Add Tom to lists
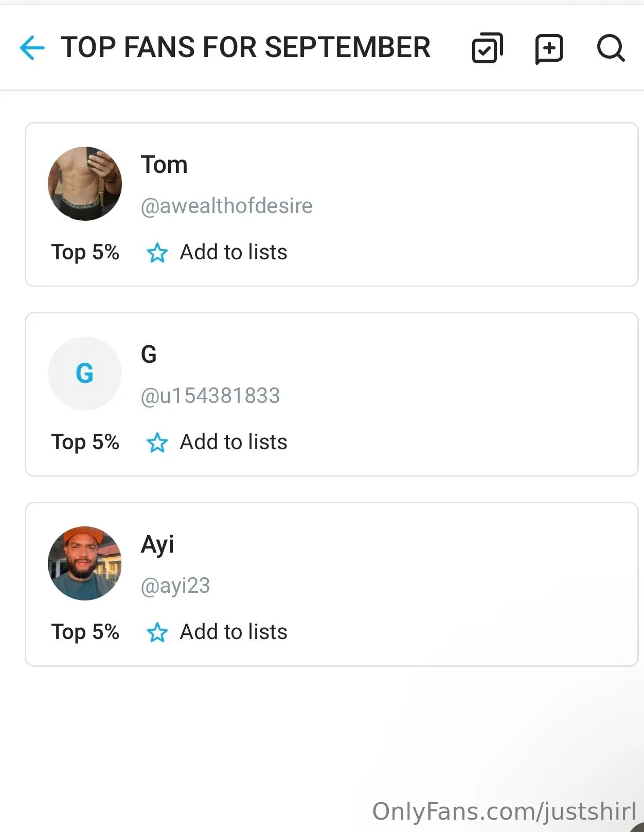 tap(234, 252)
